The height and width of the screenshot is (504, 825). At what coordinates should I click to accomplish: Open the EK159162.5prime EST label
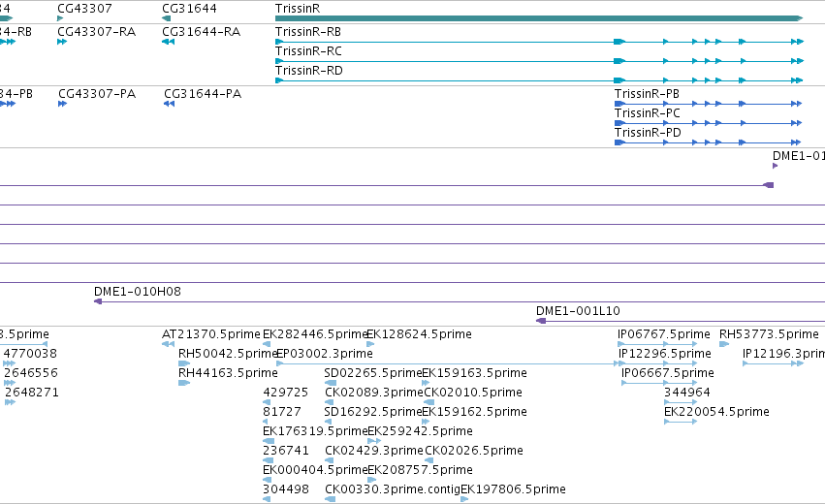tap(474, 412)
